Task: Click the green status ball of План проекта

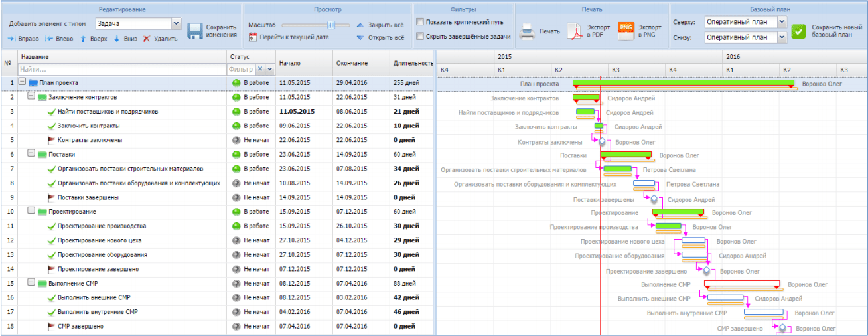Action: point(236,83)
